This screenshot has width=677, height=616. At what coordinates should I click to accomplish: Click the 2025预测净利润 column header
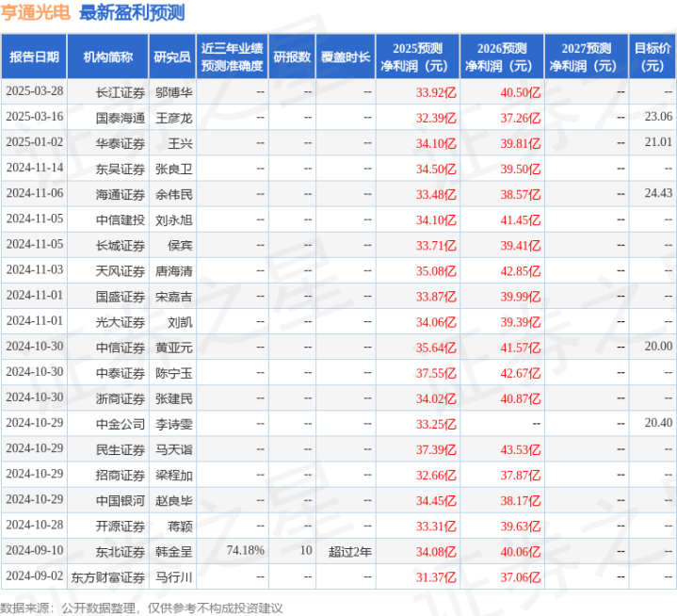(x=417, y=57)
